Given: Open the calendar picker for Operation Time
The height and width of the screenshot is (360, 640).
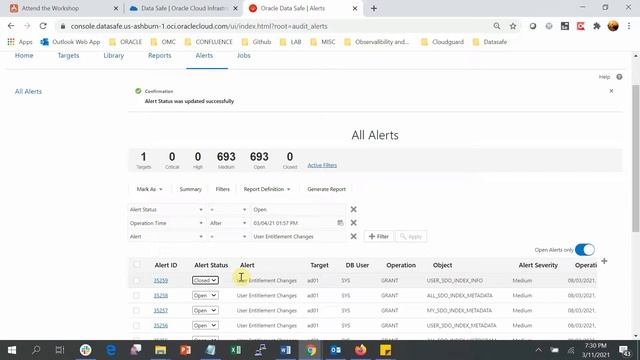Looking at the screenshot, I should tap(340, 223).
